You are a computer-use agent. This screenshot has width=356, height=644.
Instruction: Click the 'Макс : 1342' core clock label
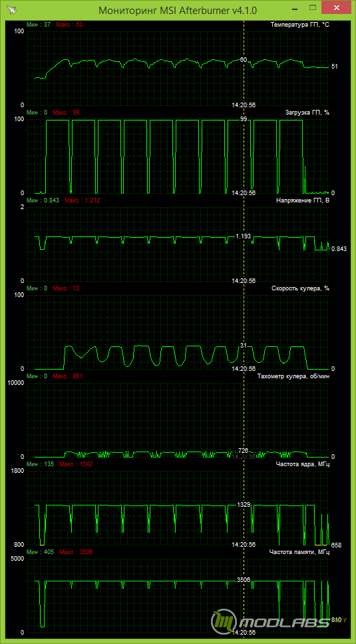click(77, 464)
